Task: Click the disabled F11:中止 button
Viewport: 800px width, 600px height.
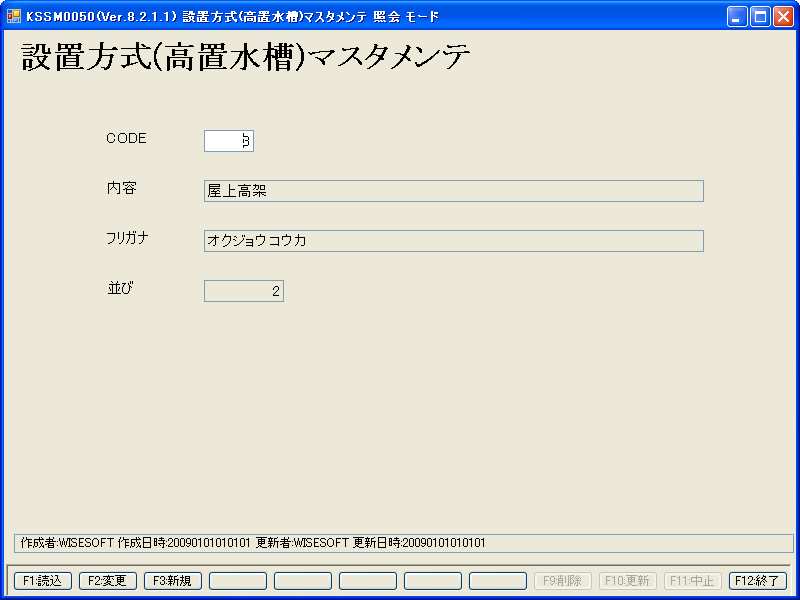Action: (693, 581)
